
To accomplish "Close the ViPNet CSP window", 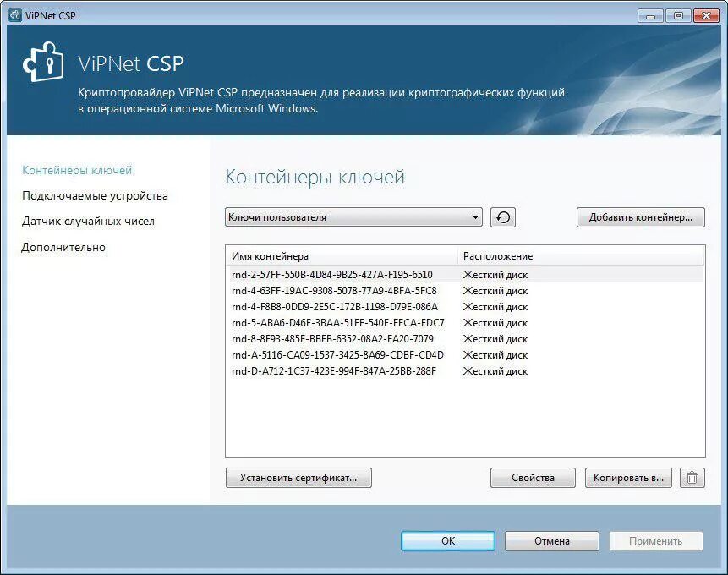I will (x=706, y=16).
